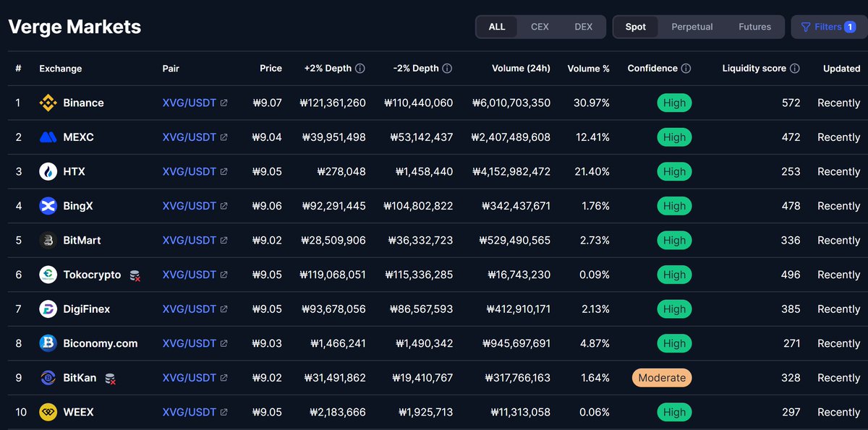The image size is (868, 430).
Task: Click info icon beside +2% Depth header
Action: tap(360, 69)
